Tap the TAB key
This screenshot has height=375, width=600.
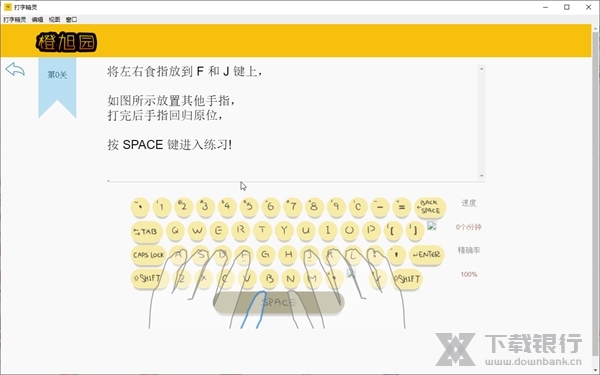point(147,232)
